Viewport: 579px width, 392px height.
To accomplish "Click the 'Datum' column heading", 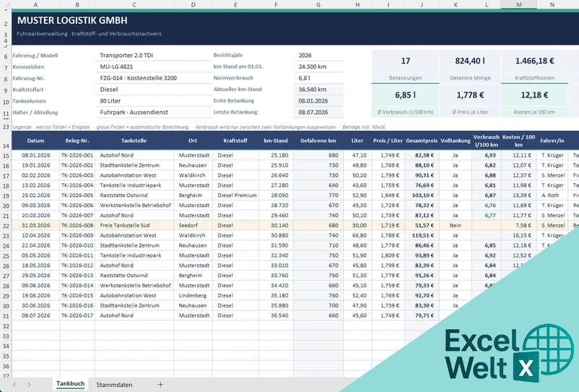I will 35,141.
